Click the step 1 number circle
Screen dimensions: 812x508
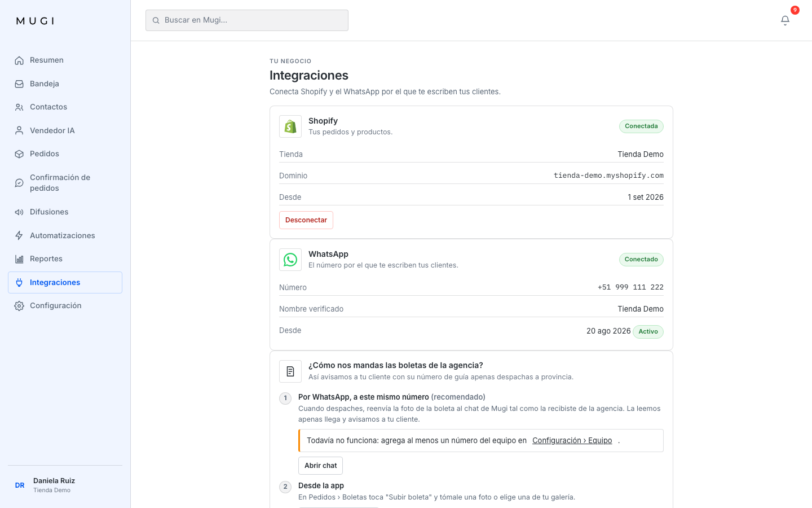click(x=285, y=398)
